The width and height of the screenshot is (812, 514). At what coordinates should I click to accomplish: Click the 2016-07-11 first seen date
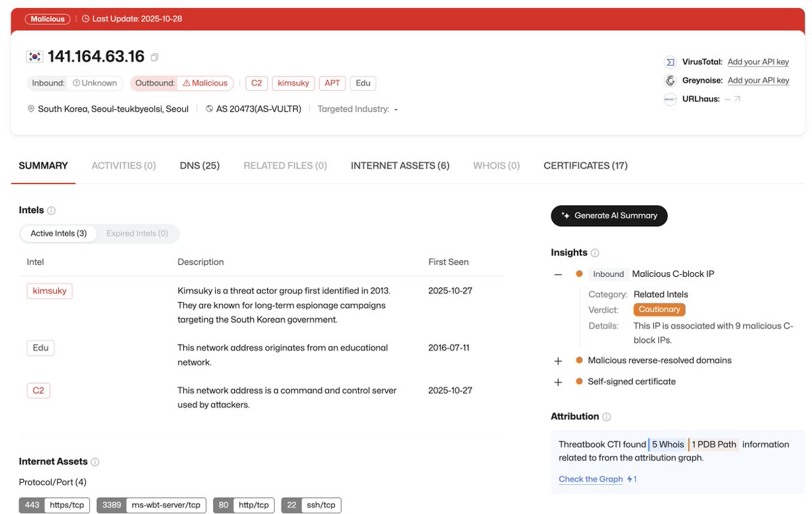click(449, 348)
